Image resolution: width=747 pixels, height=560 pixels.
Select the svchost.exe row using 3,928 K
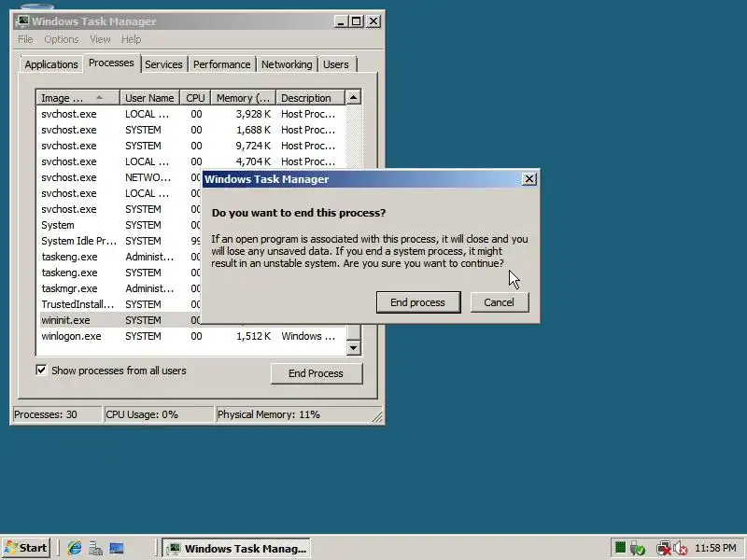192,114
